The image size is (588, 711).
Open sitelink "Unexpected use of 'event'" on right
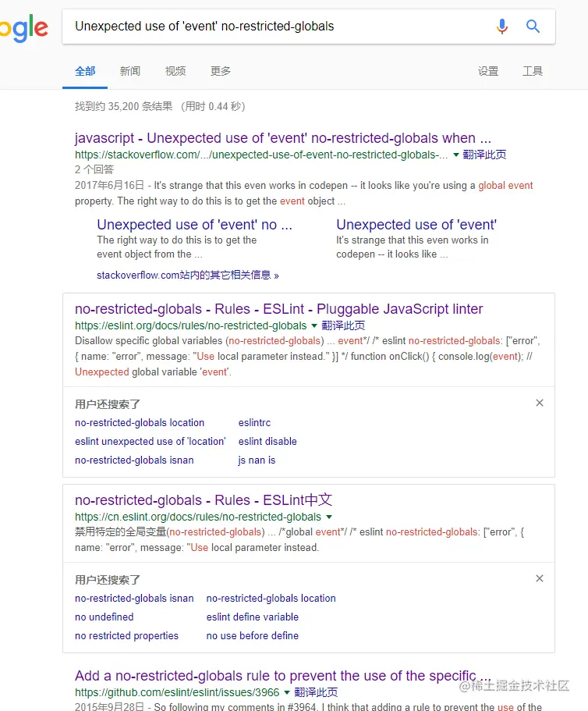tap(416, 225)
